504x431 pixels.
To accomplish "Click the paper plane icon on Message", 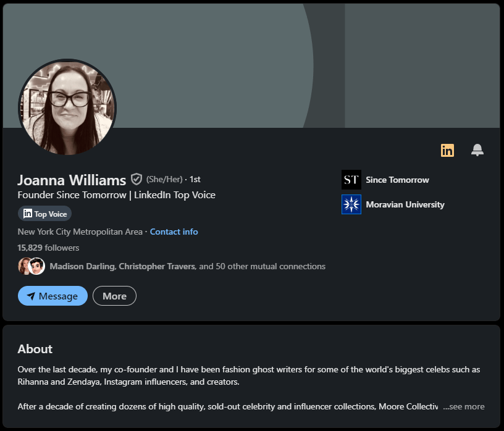I will [x=31, y=296].
